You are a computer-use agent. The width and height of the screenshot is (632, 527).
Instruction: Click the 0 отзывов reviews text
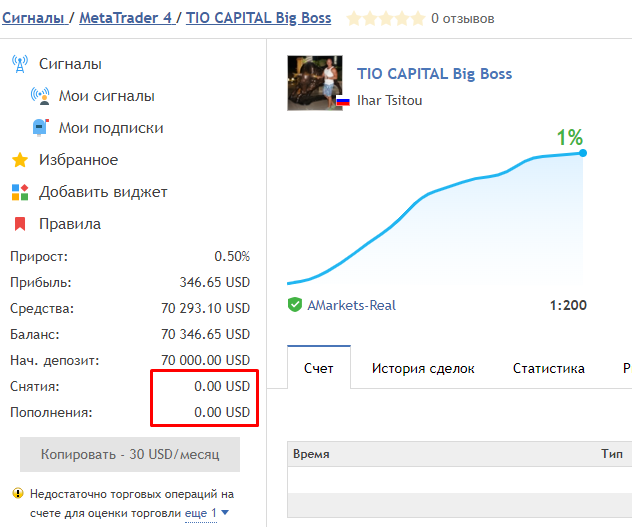point(463,19)
